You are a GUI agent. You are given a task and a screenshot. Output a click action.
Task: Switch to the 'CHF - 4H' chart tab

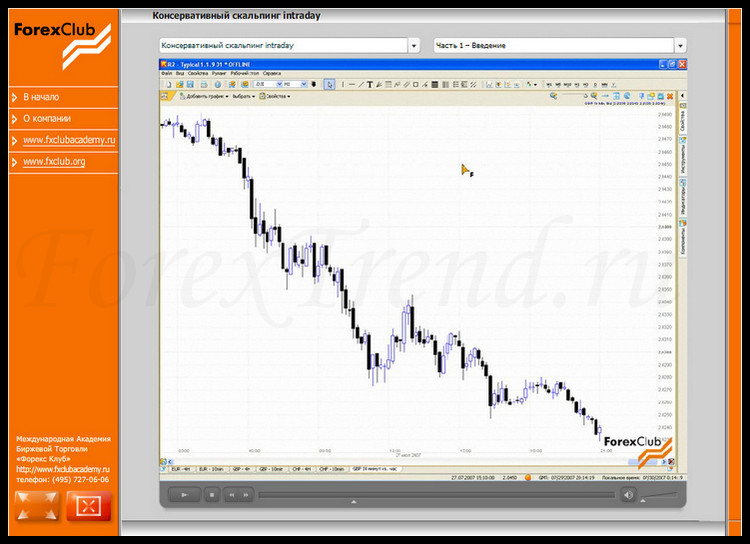click(302, 469)
